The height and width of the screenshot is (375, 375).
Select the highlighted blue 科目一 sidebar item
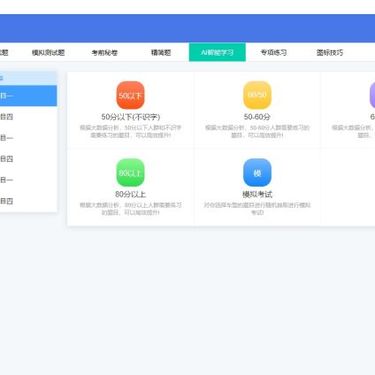(28, 96)
